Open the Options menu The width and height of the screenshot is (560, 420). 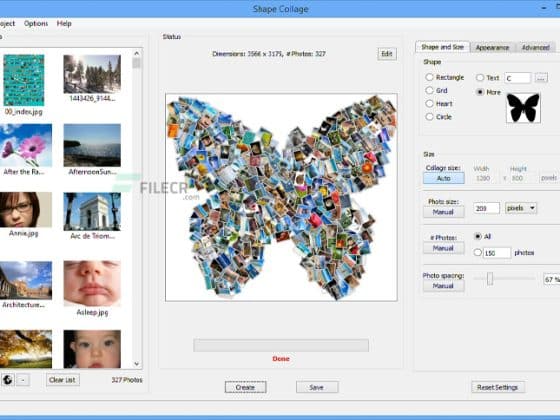pyautogui.click(x=36, y=24)
